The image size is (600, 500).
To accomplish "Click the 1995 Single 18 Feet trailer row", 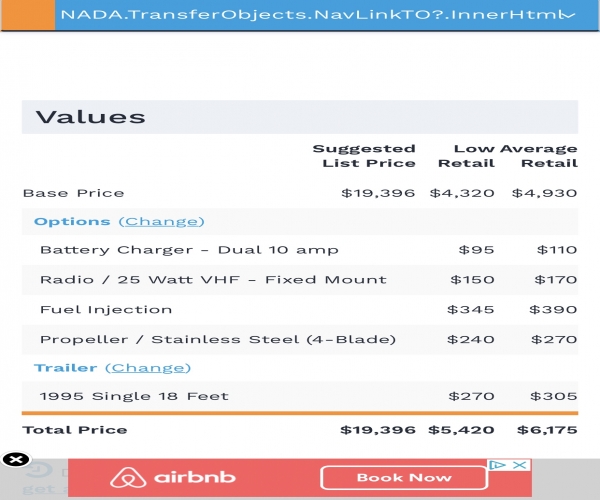I will [300, 396].
